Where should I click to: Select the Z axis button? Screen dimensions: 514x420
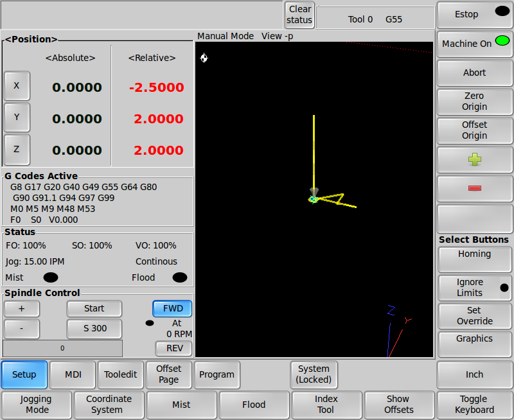(x=17, y=149)
